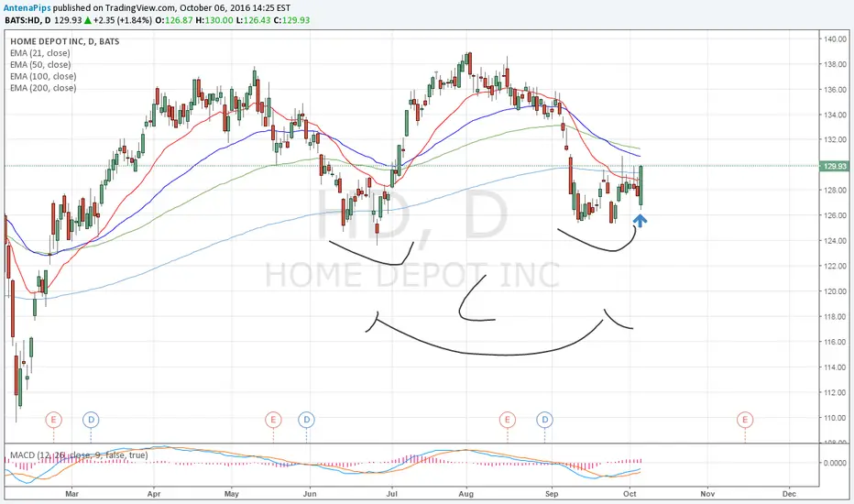Viewport: 854px width, 504px height.
Task: Select the MACD (12, 26, close, 9) indicator label
Action: click(x=79, y=455)
